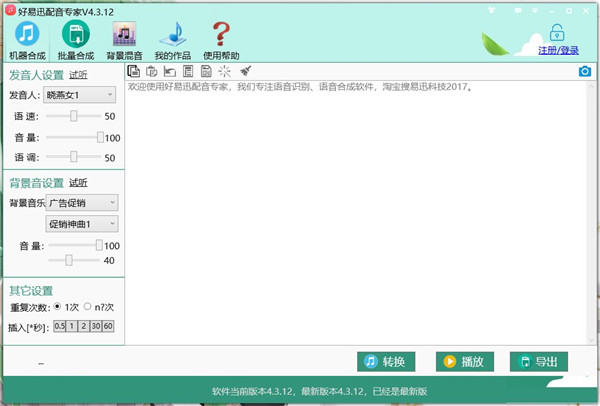Open 使用帮助 (help) with question mark icon
This screenshot has width=600, height=406.
tap(222, 42)
